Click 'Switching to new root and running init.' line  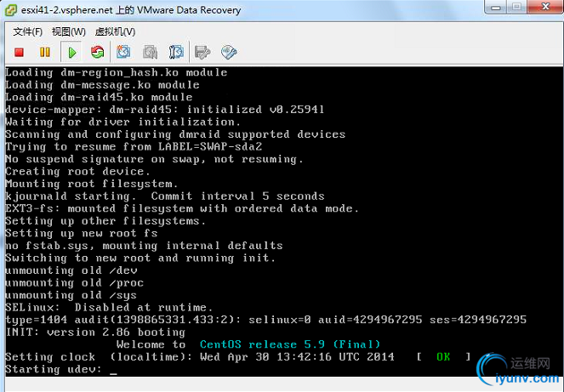pyautogui.click(x=140, y=258)
